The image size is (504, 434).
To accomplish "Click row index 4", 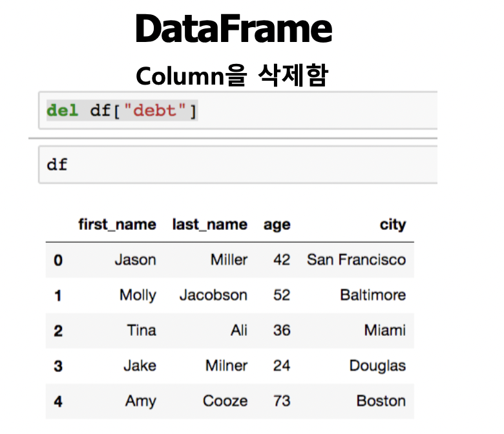I will click(58, 402).
